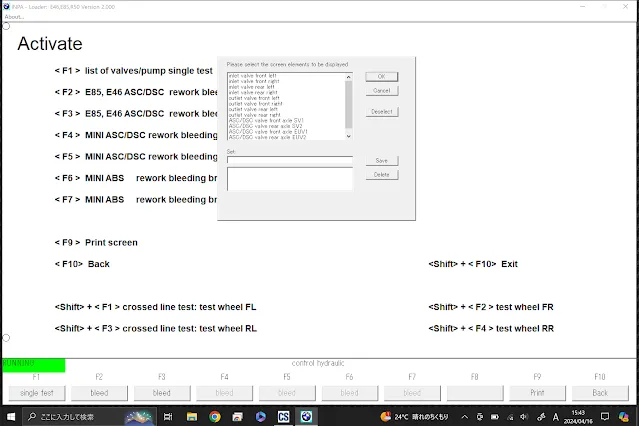639x426 pixels.
Task: Click the green RUNNING status indicator
Action: pos(34,365)
